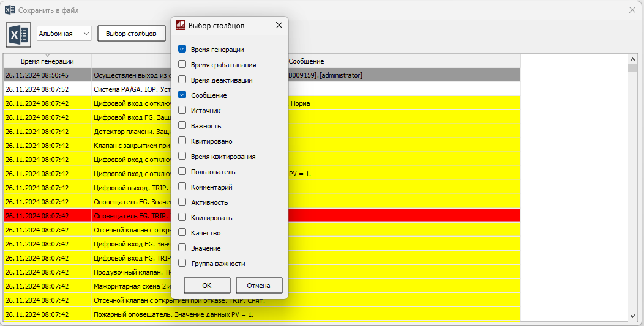Image resolution: width=644 pixels, height=326 pixels.
Task: Select the red Оповещатель FG. TRIP row
Action: pos(122,216)
